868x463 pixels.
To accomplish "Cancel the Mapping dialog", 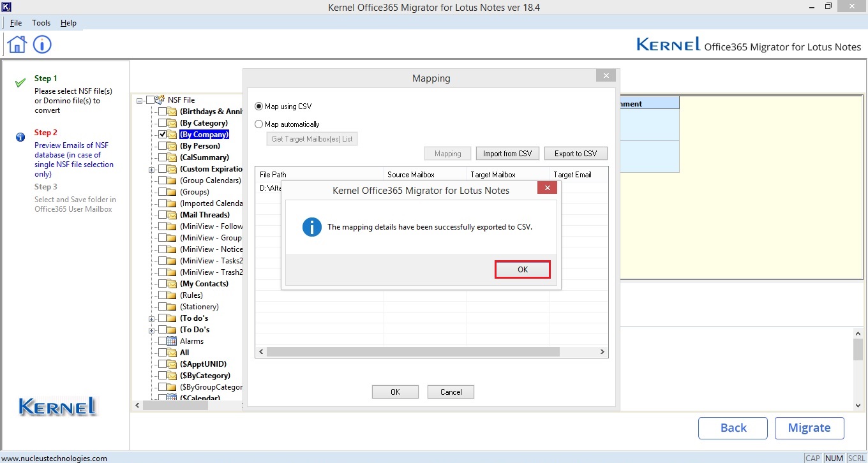I will click(451, 392).
